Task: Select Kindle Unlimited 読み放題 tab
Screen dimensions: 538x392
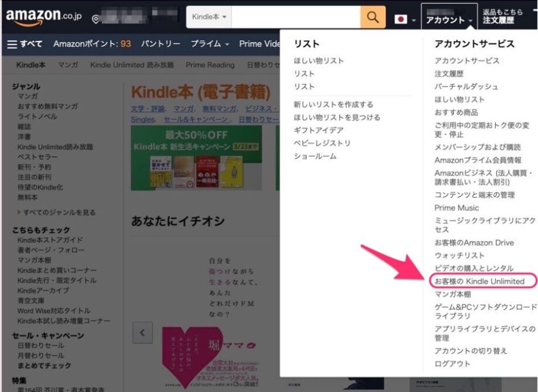Action: click(x=132, y=65)
